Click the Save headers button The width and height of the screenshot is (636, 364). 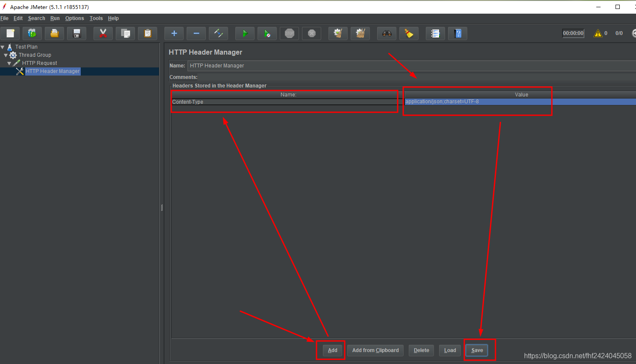pos(477,350)
